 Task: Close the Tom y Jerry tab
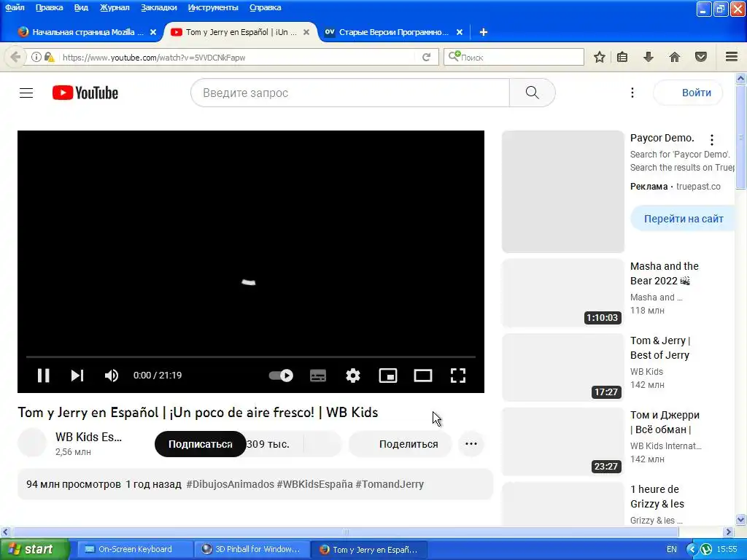tap(306, 32)
